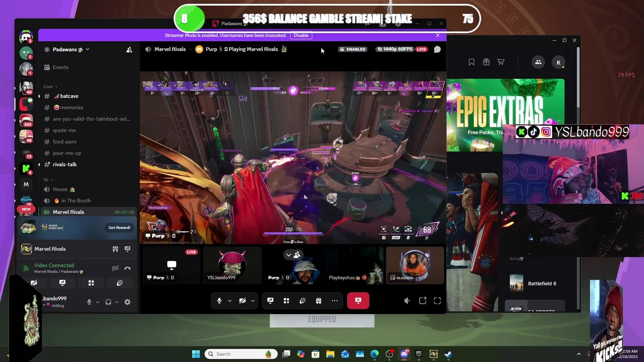Image resolution: width=644 pixels, height=362 pixels.
Task: Open Purp live stream tile
Action: click(171, 265)
